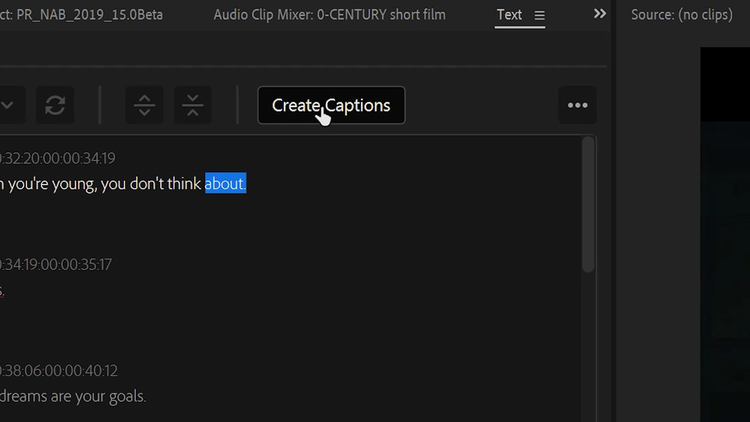Screen dimensions: 750x422
Task: Click the split segment icon
Action: tap(144, 105)
